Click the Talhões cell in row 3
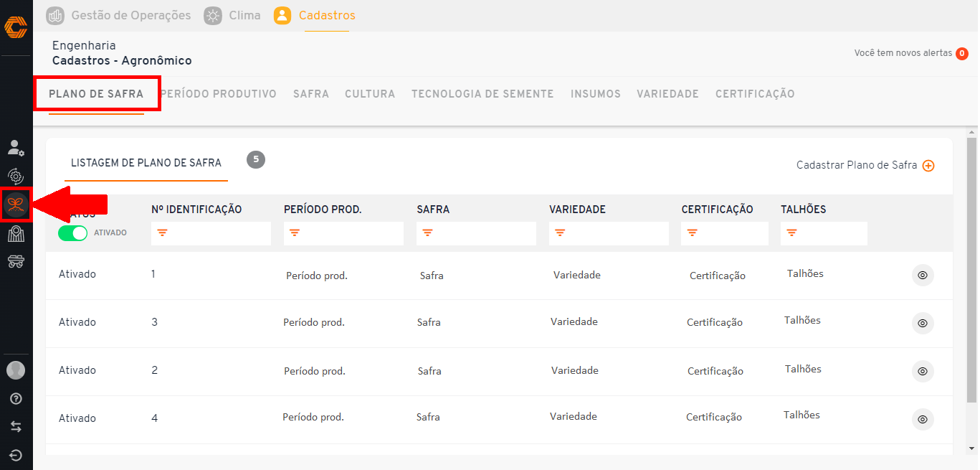This screenshot has height=470, width=980. pyautogui.click(x=803, y=369)
